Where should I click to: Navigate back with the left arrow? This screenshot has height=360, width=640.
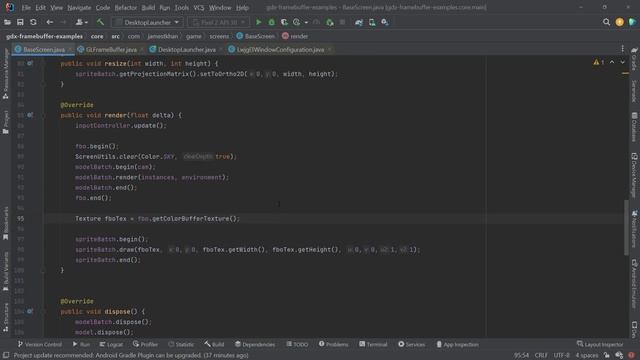(50, 22)
